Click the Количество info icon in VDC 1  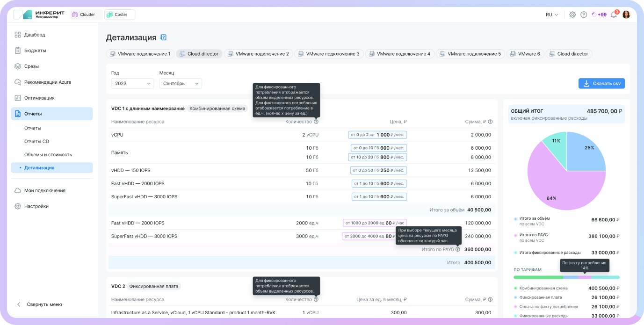316,122
